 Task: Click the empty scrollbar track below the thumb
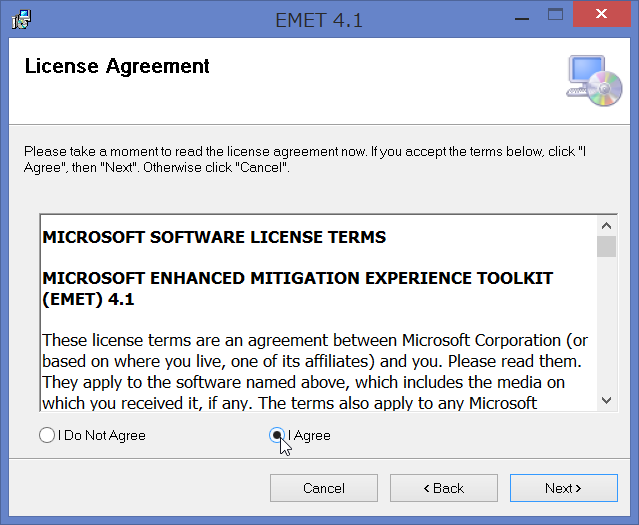[x=606, y=324]
